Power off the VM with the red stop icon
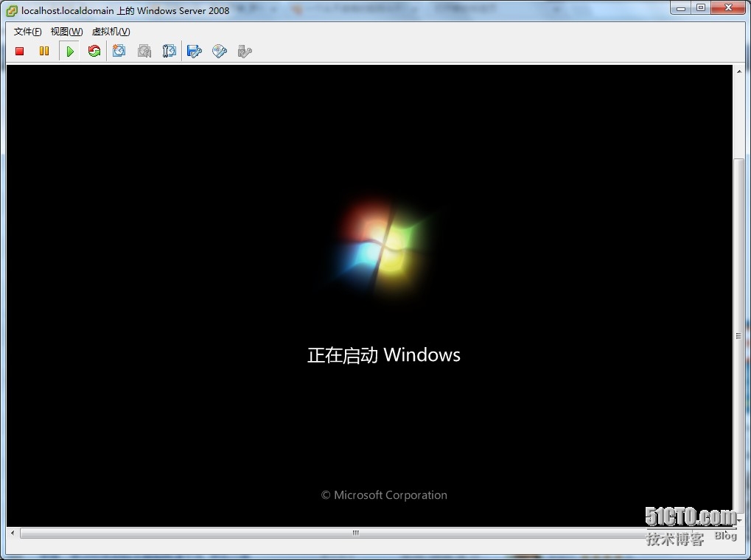 [x=20, y=52]
